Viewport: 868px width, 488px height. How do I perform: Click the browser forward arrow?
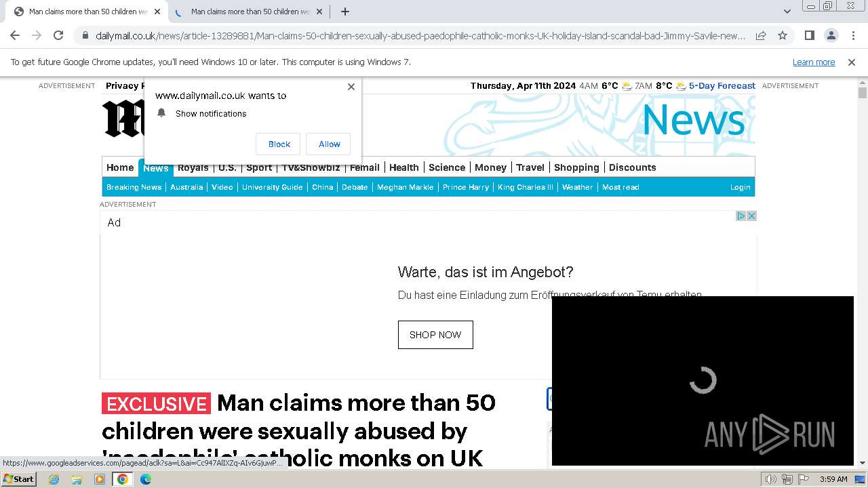point(37,35)
